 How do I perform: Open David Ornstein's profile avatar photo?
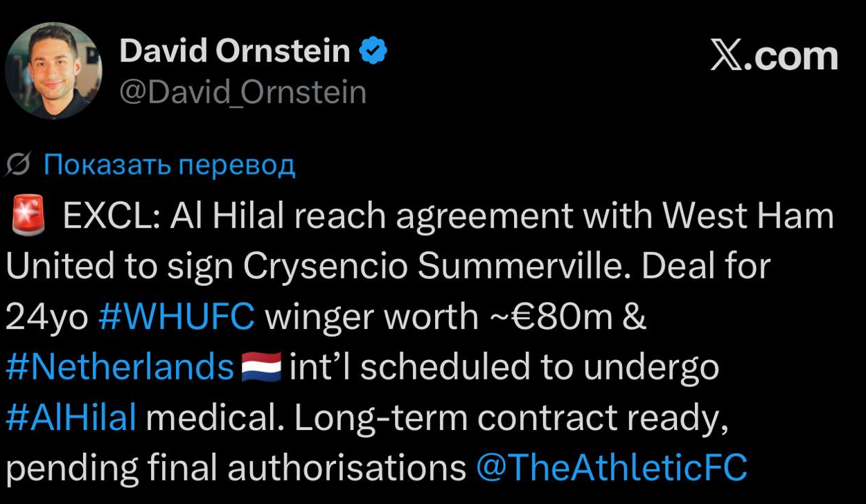click(x=53, y=71)
